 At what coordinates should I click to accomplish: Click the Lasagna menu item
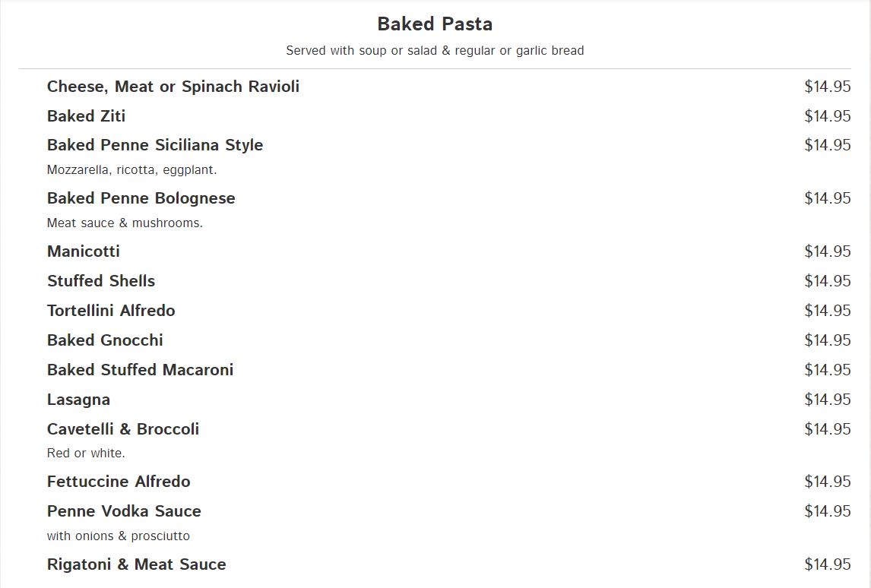78,400
